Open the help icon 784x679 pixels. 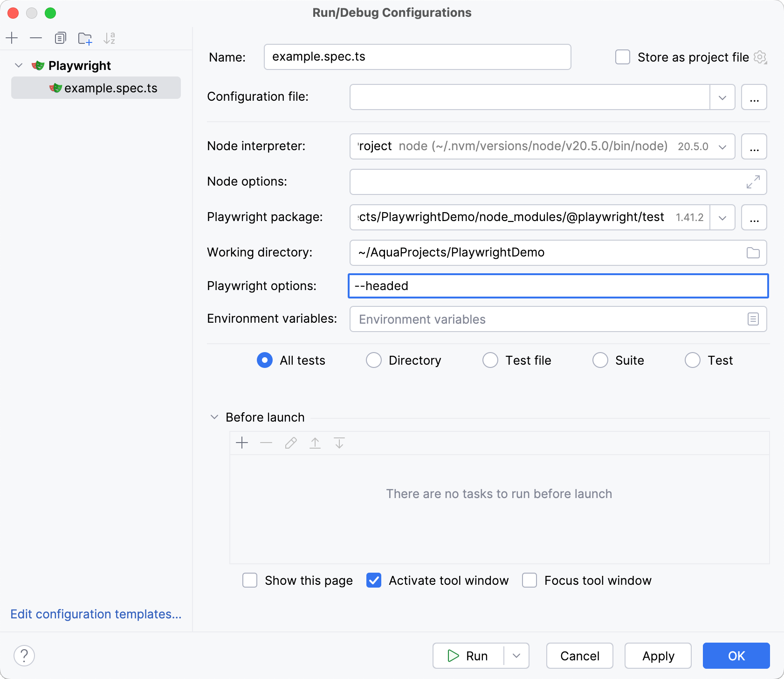click(x=24, y=655)
